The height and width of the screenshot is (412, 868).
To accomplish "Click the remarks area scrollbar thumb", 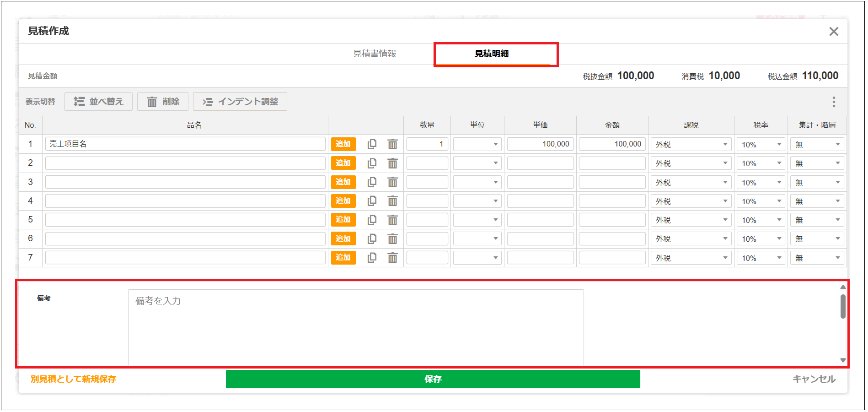I will (x=843, y=306).
